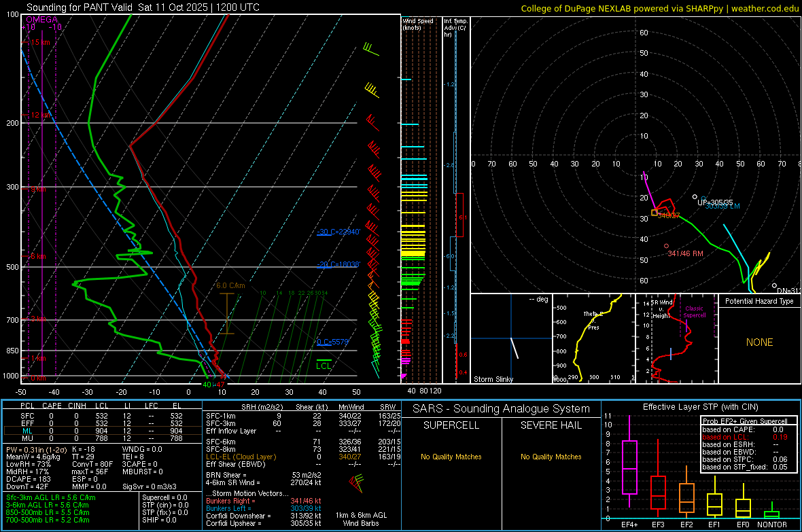Click the PW = 0.31in value
The width and height of the screenshot is (802, 532).
click(35, 449)
